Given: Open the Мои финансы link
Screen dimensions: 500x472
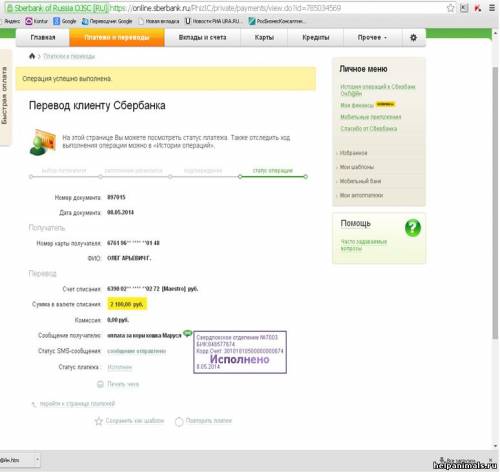Looking at the screenshot, I should click(x=357, y=105).
